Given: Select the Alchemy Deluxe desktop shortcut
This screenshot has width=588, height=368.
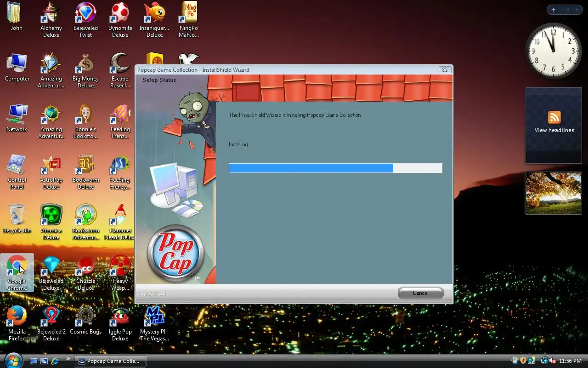Looking at the screenshot, I should (x=51, y=20).
